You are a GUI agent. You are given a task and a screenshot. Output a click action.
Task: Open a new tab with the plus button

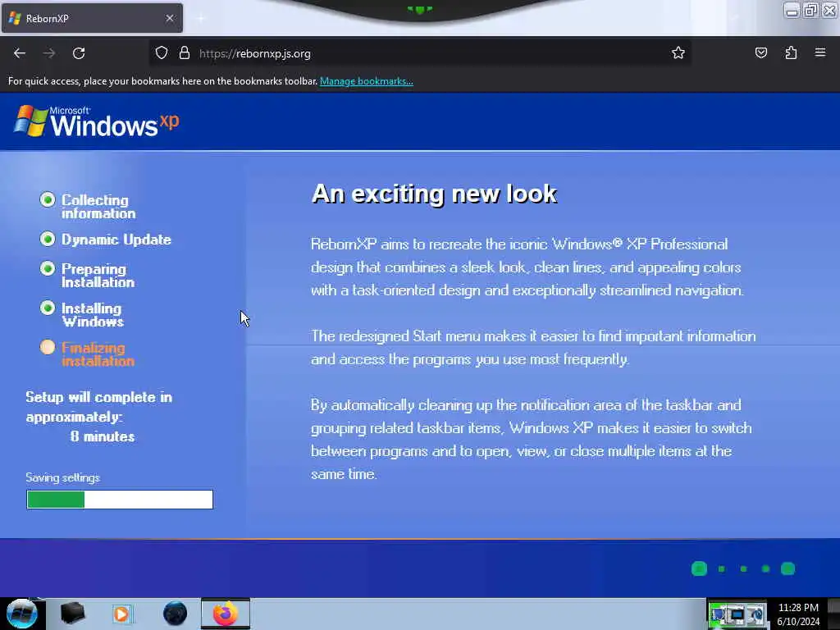click(201, 19)
